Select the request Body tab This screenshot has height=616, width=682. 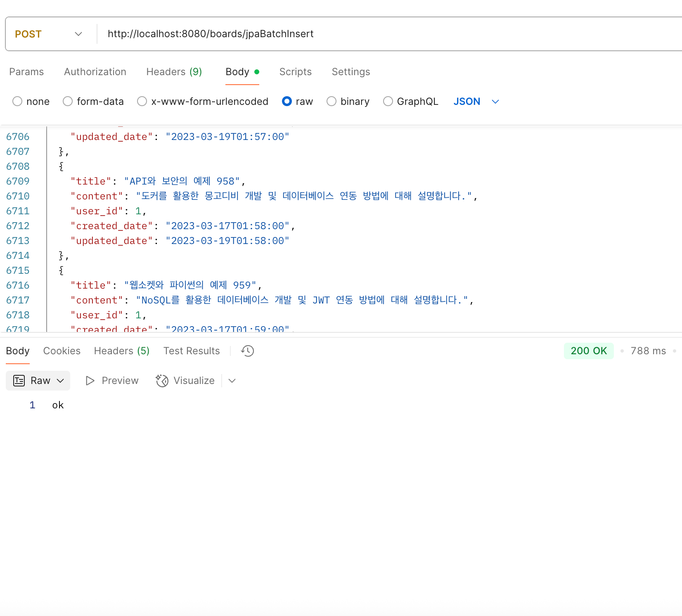click(242, 72)
